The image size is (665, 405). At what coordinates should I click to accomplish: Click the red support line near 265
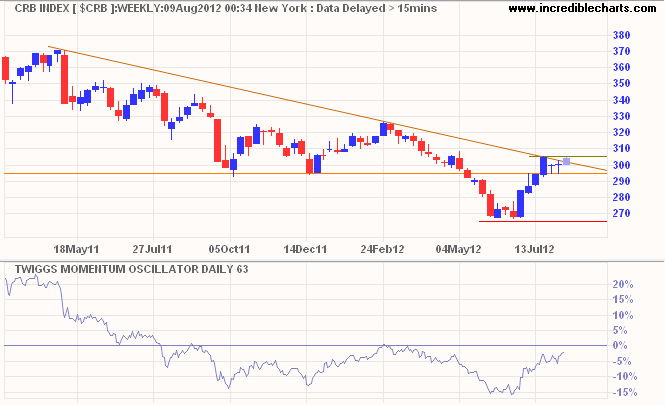(x=543, y=221)
